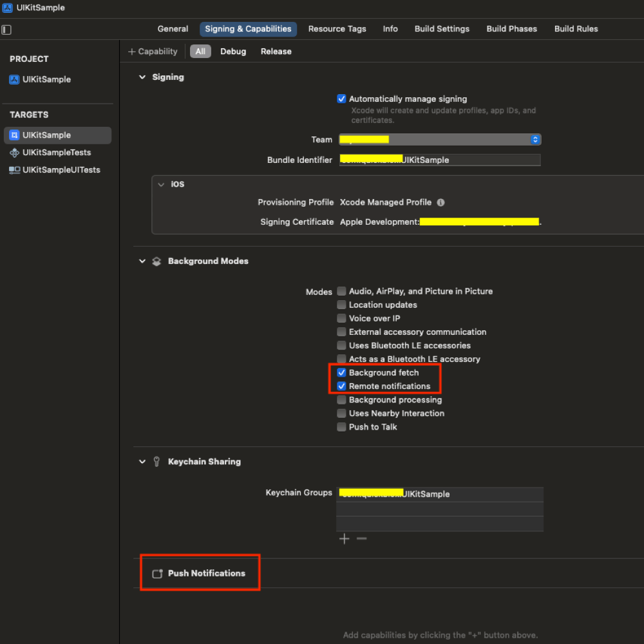Collapse the Signing section
Viewport: 644px width, 644px height.
[x=142, y=77]
